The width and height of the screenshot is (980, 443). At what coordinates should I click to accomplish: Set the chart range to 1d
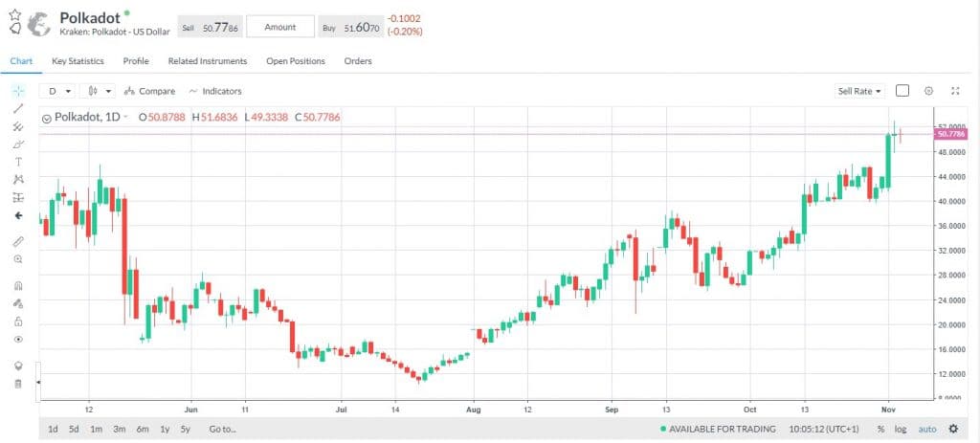(54, 430)
